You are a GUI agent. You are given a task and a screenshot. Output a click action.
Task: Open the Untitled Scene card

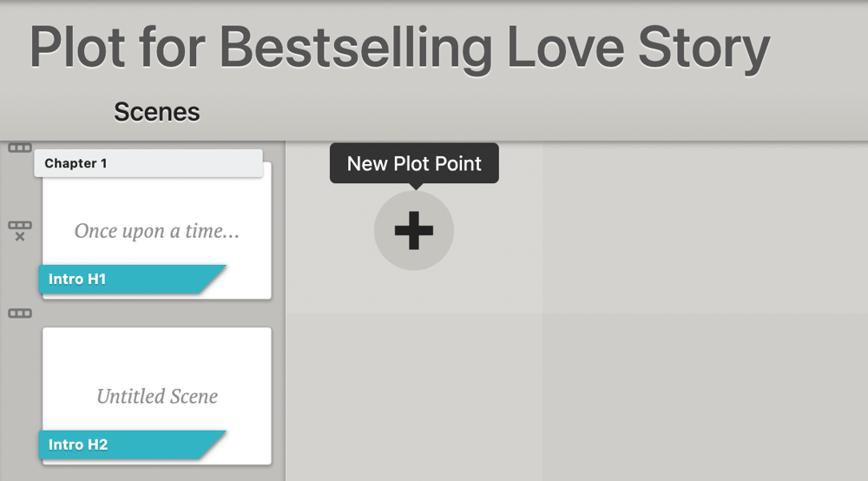pos(157,396)
